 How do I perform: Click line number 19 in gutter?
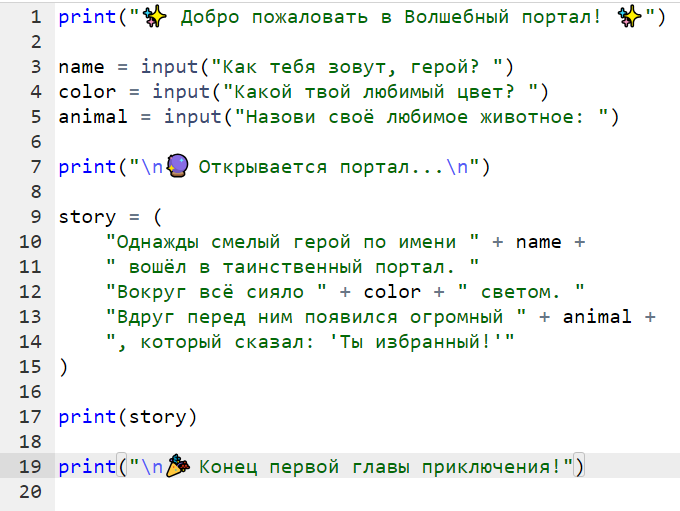[30, 467]
